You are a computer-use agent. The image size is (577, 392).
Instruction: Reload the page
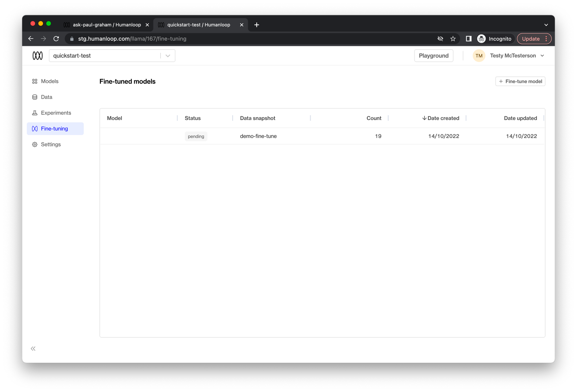(x=56, y=39)
